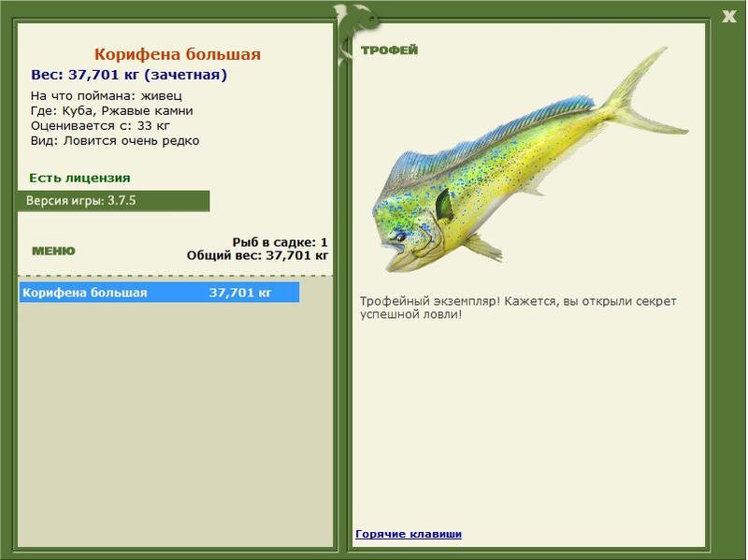Click the Вес: 37,701 кг (зачетная) text

click(x=129, y=75)
